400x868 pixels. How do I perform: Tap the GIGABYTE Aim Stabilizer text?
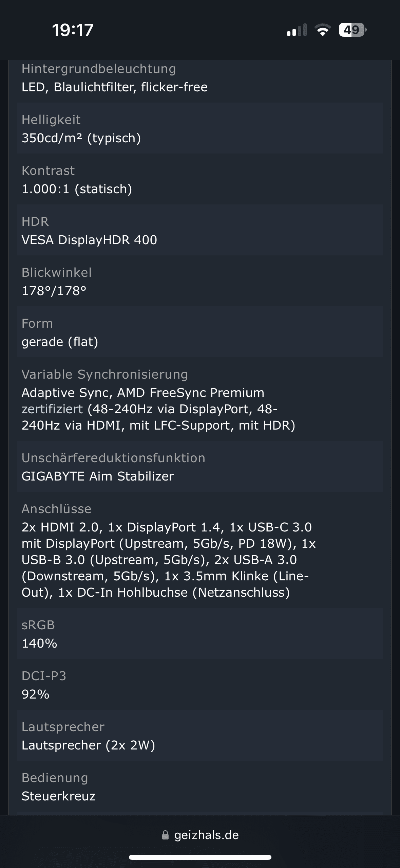tap(98, 476)
